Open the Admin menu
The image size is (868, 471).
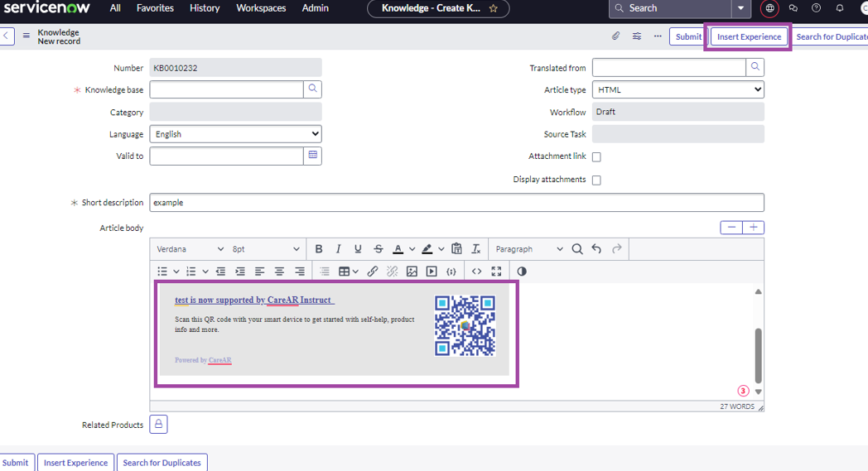(x=316, y=8)
